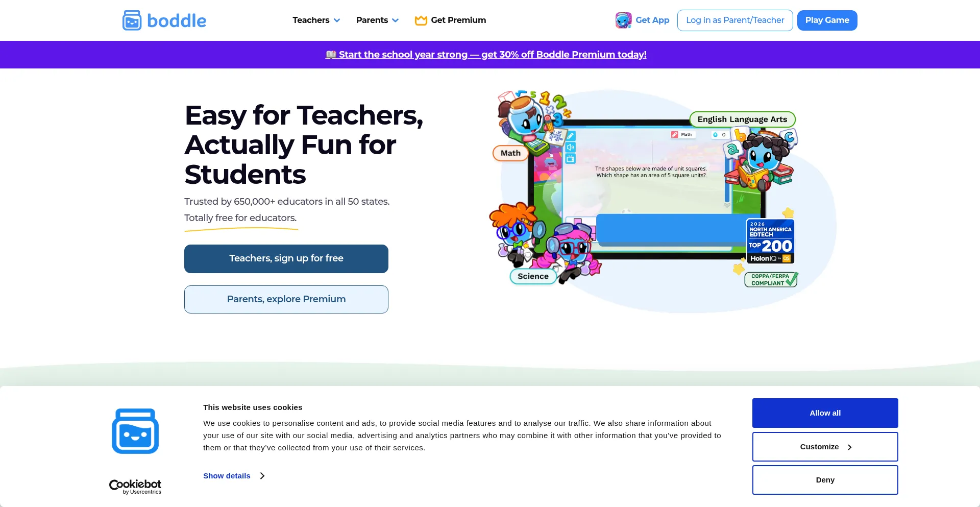Expand Show details in cookie notice
980x507 pixels.
234,476
